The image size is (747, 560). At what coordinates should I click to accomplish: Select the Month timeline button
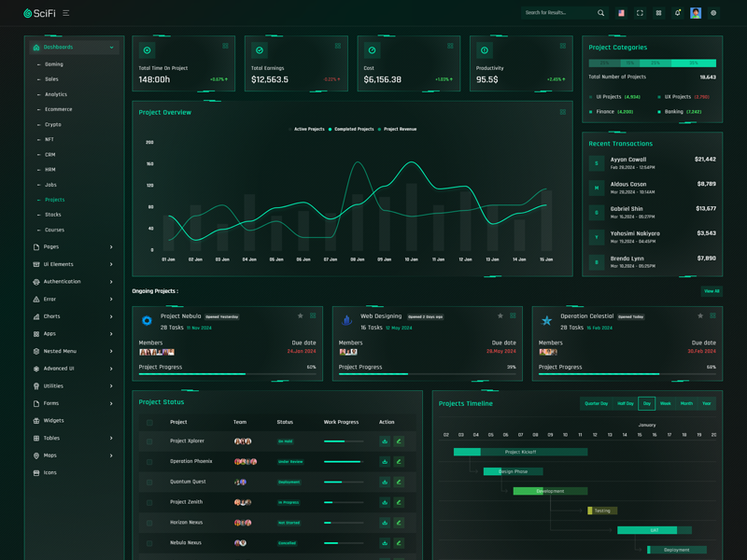pyautogui.click(x=686, y=403)
